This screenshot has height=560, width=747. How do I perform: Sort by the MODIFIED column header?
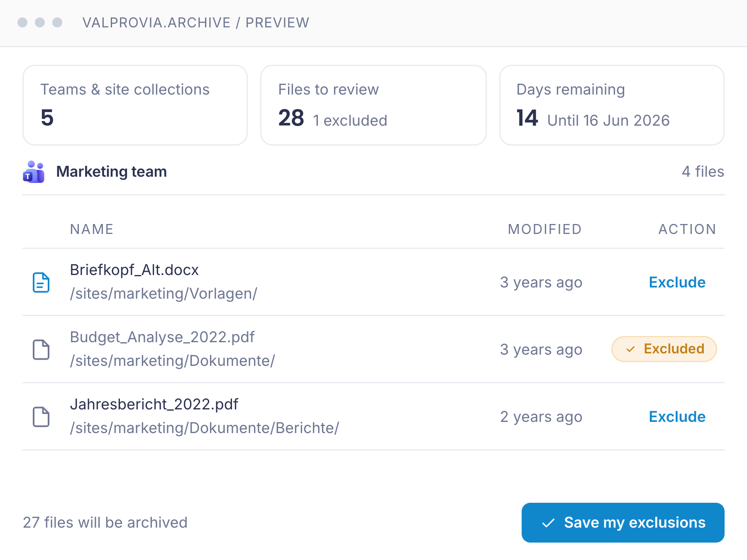[x=545, y=229]
